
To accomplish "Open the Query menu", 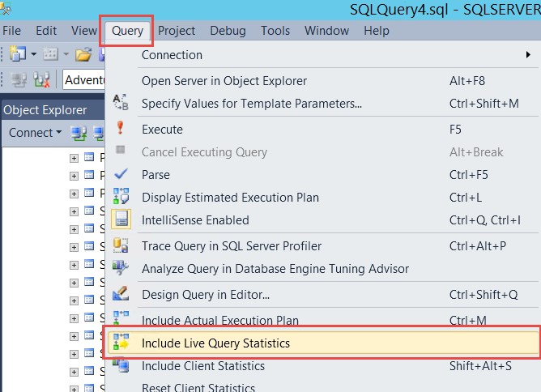I will 127,31.
